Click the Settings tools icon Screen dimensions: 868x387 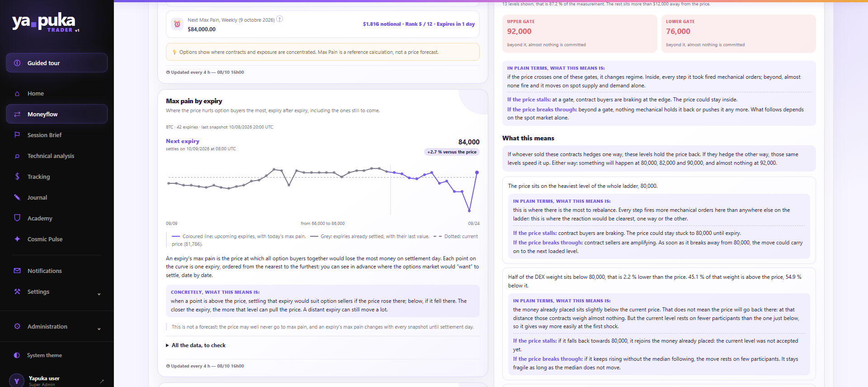coord(17,291)
